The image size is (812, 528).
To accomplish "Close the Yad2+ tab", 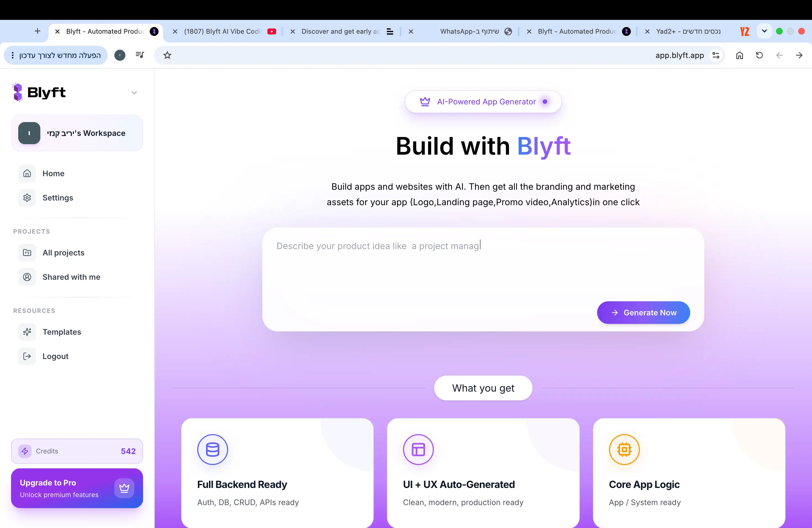I will coord(647,31).
